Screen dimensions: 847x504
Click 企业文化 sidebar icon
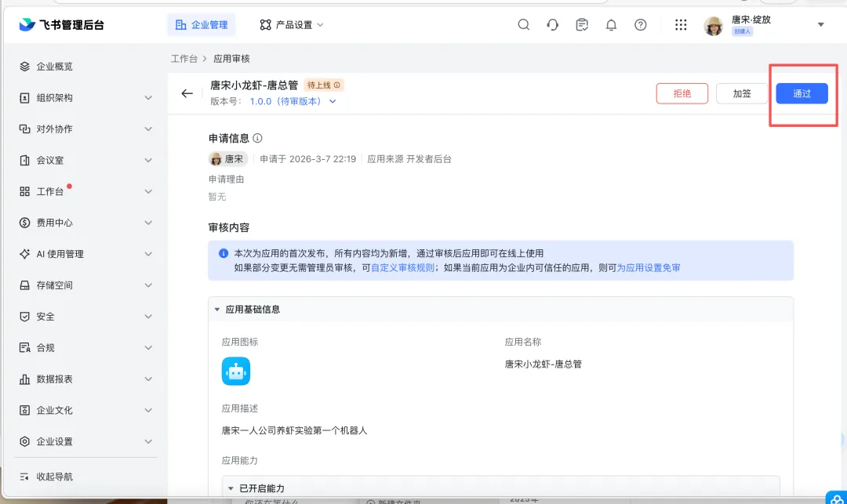pyautogui.click(x=24, y=410)
